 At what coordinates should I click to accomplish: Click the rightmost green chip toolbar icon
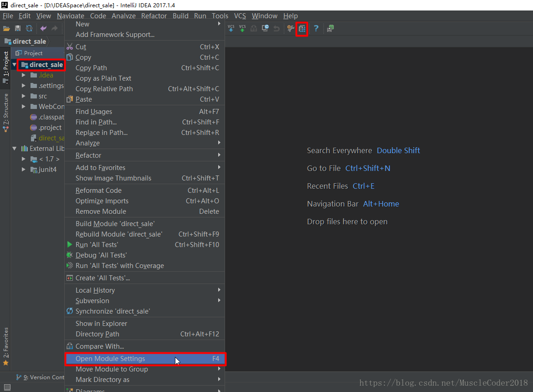[x=330, y=29]
